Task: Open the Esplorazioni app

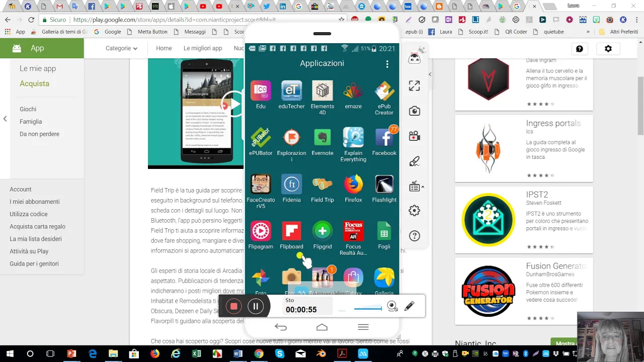Action: (291, 137)
